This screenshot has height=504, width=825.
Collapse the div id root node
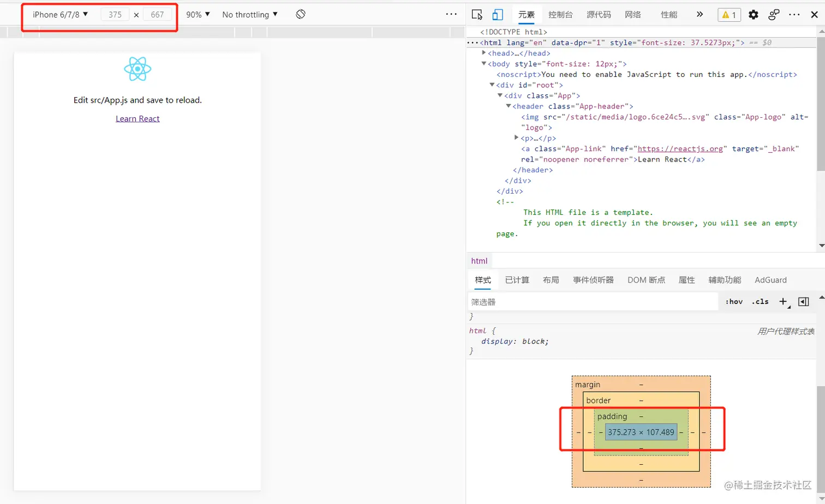492,85
